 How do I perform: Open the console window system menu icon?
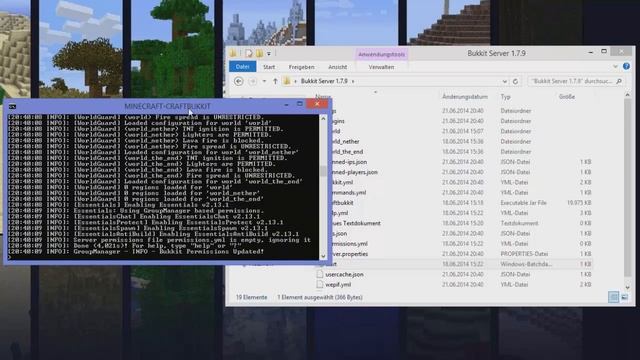(x=12, y=107)
